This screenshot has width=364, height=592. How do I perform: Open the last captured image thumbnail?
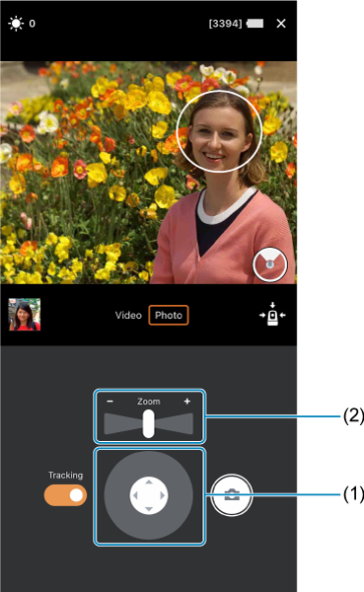tap(25, 315)
